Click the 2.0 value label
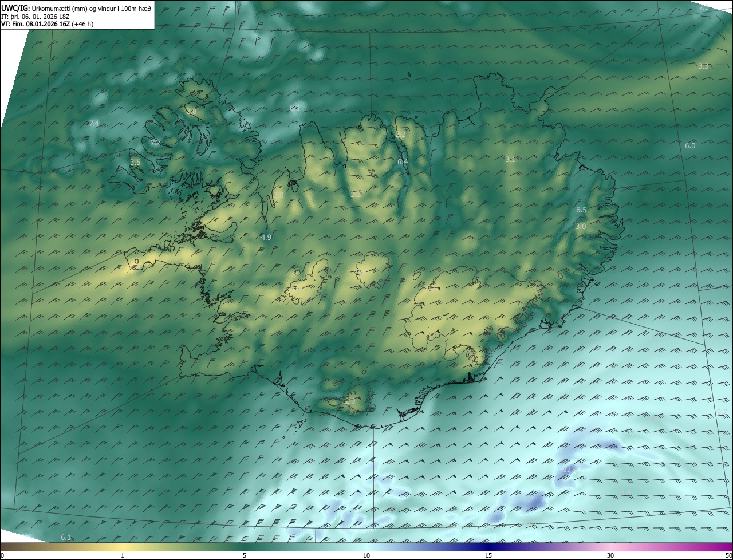The width and height of the screenshot is (733, 560). (278, 195)
